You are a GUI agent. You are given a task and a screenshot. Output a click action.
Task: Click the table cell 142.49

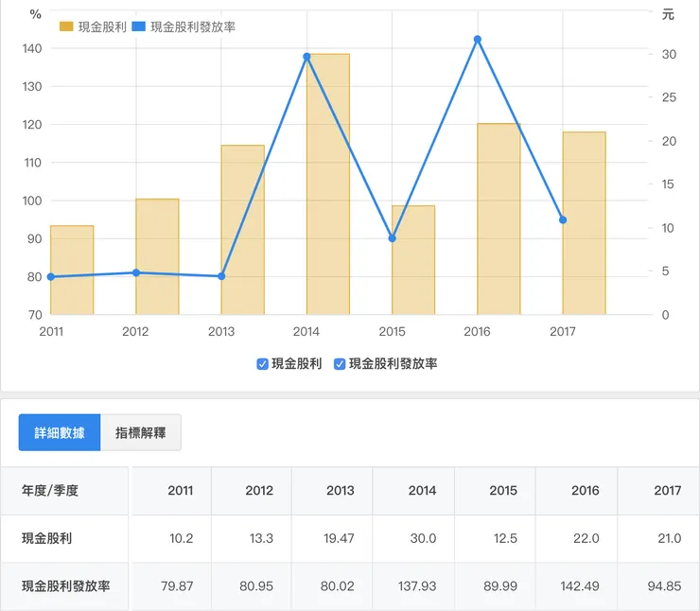pyautogui.click(x=580, y=586)
